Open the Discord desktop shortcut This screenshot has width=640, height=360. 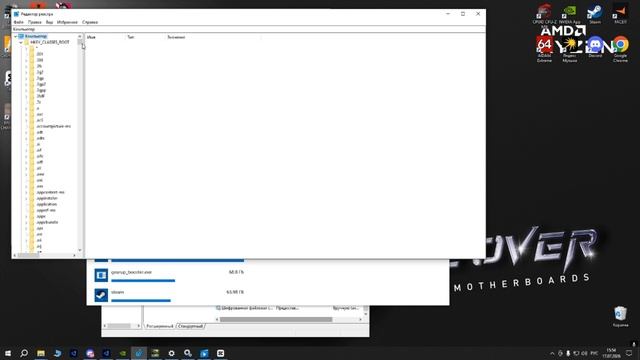click(x=595, y=47)
